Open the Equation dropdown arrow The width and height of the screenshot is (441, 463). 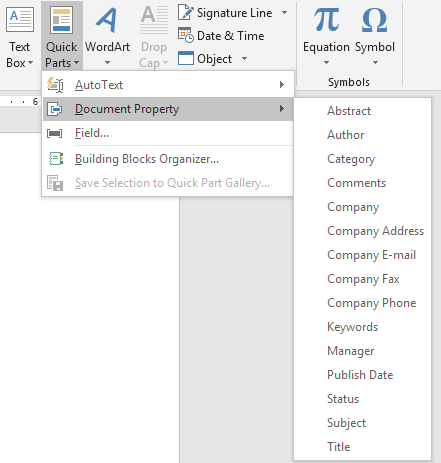tap(326, 62)
